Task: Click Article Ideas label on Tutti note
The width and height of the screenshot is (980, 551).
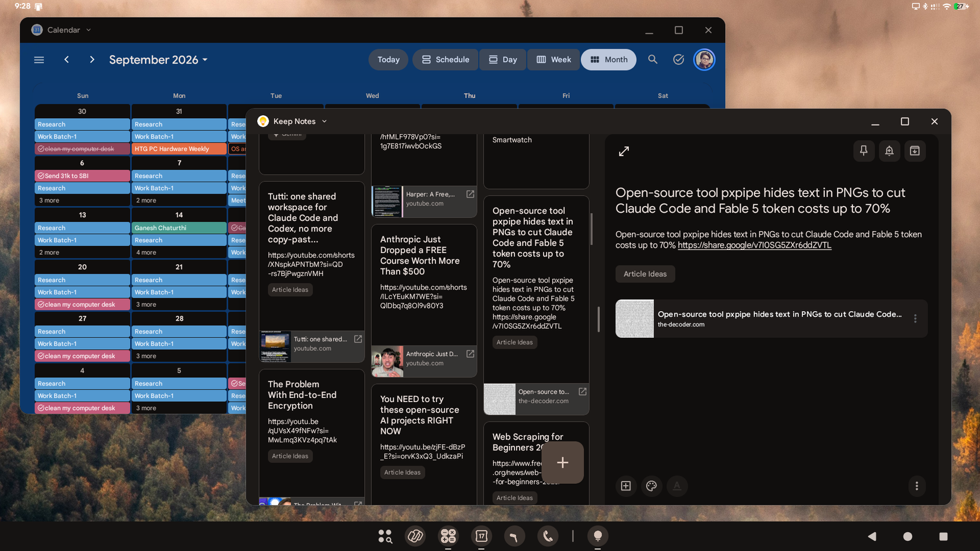Action: 290,290
